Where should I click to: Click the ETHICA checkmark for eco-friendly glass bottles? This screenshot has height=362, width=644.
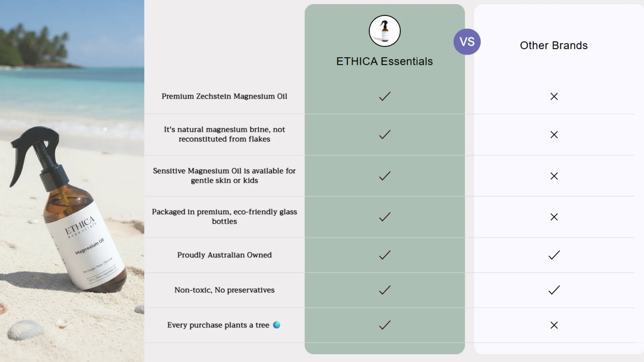(385, 217)
